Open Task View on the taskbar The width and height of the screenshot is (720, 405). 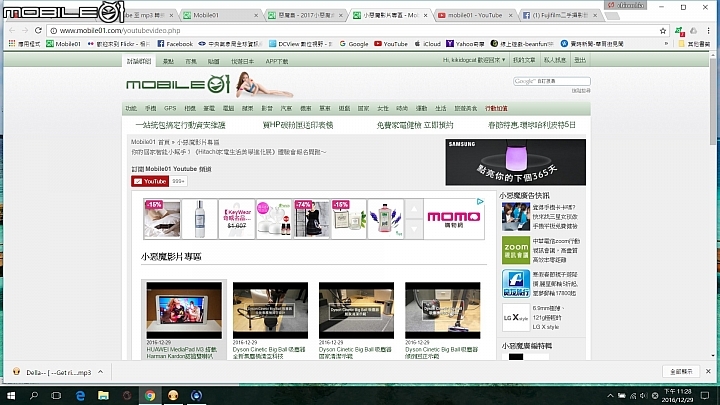[x=56, y=395]
